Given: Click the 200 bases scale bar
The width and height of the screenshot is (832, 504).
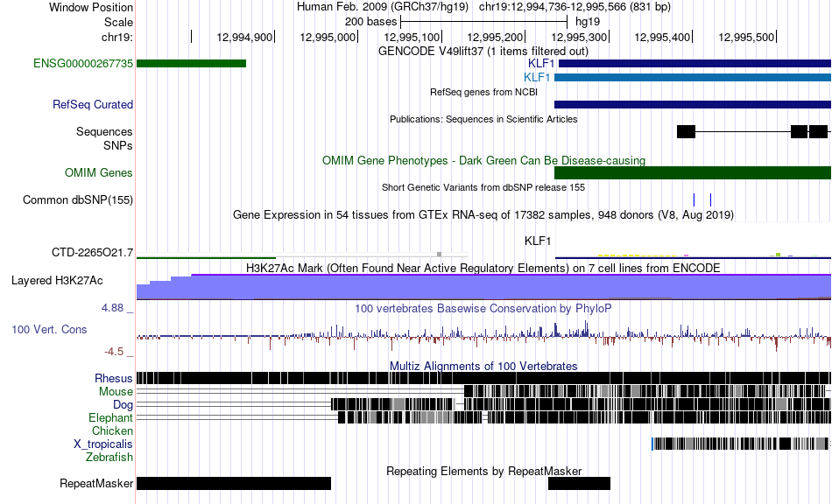Looking at the screenshot, I should pyautogui.click(x=484, y=22).
